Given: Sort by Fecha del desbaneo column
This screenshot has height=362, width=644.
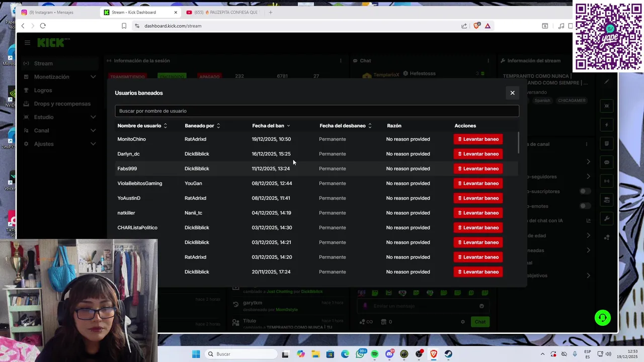Looking at the screenshot, I should [346, 126].
